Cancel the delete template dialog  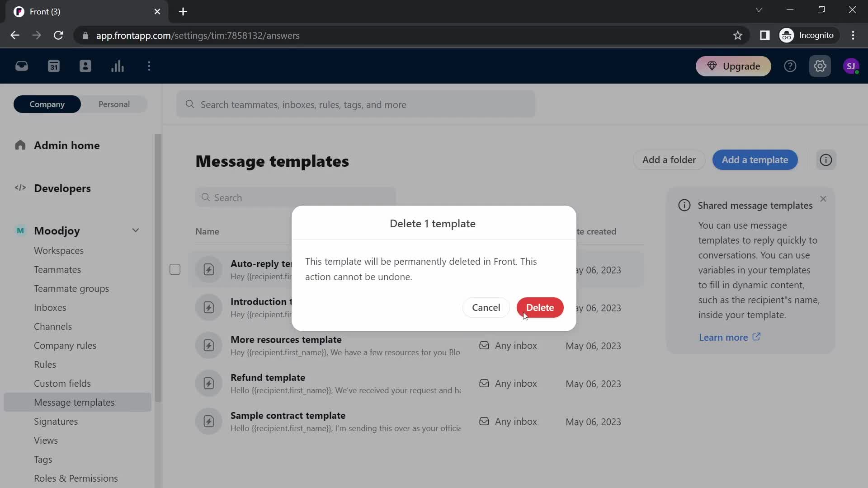click(486, 308)
